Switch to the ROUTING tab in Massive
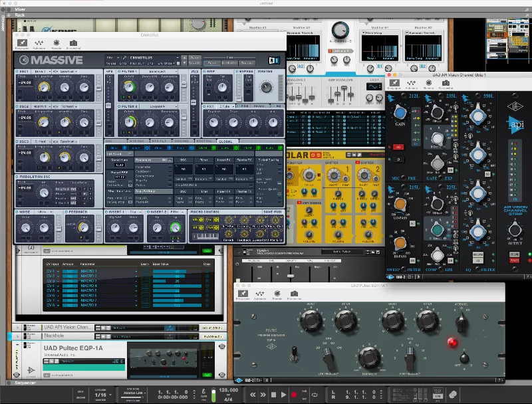Screen dimensions: 532x404 [x=204, y=142]
